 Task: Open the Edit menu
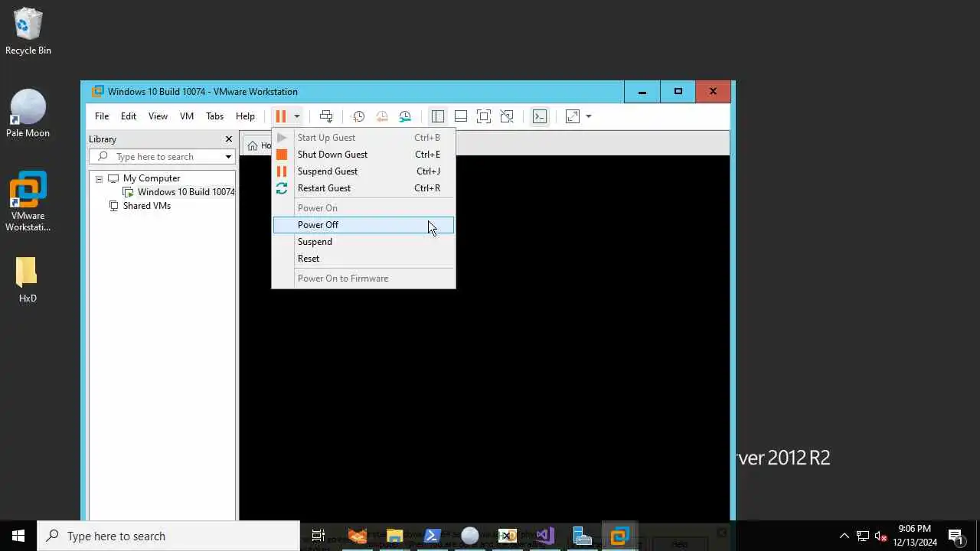point(129,116)
